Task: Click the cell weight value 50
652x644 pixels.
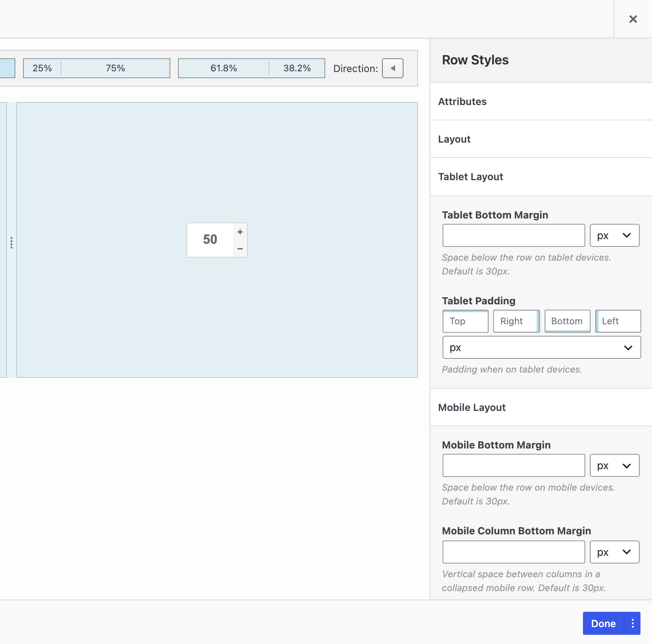Action: [x=210, y=240]
